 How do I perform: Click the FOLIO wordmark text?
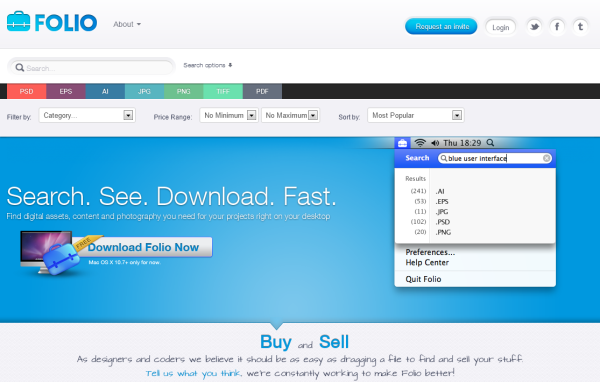[x=66, y=23]
